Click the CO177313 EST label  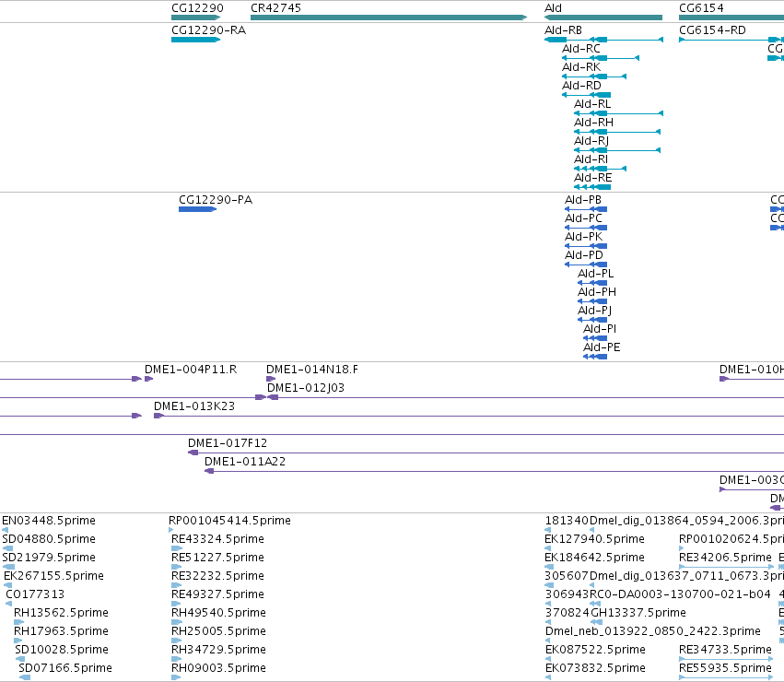point(35,594)
